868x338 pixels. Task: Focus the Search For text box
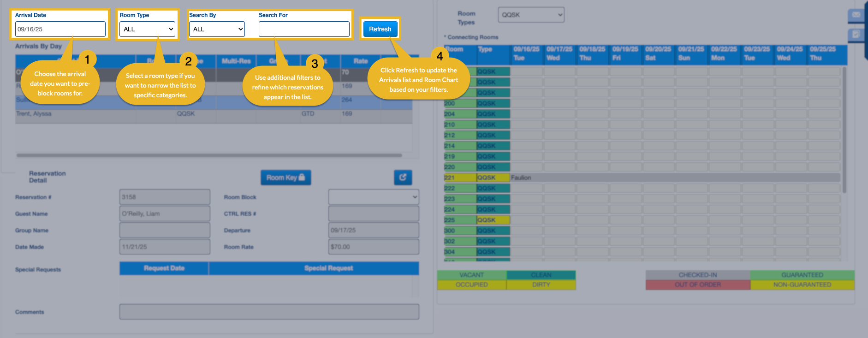click(304, 29)
